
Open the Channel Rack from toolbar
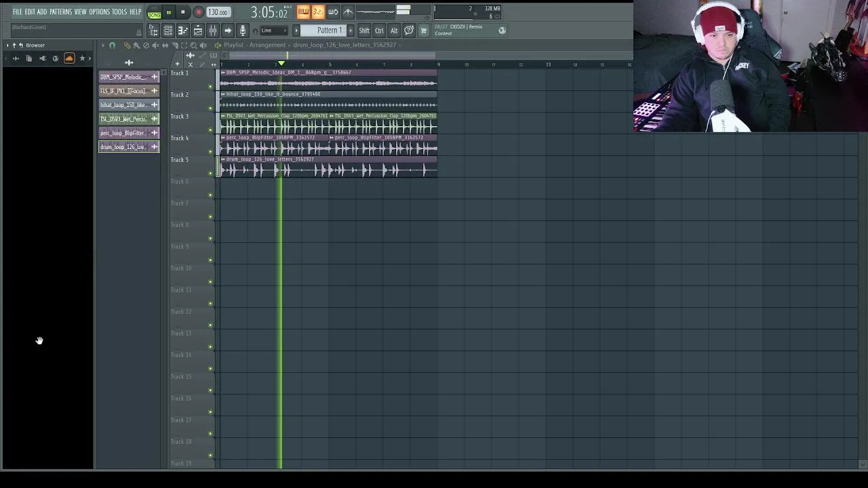(168, 30)
